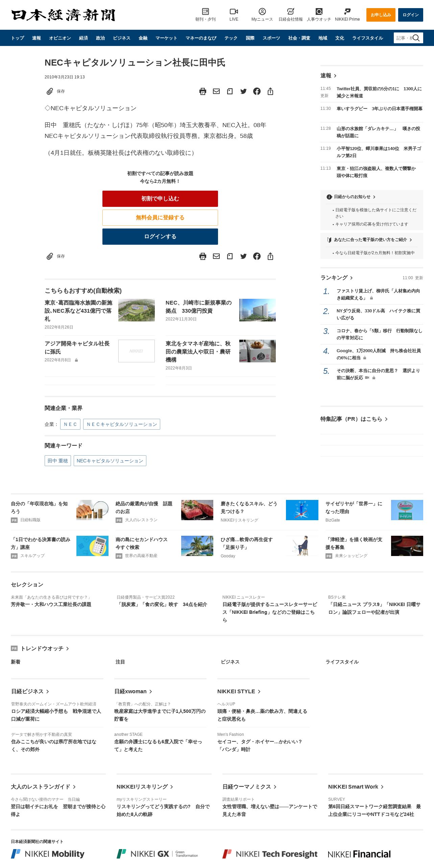Image resolution: width=434 pixels, height=868 pixels.
Task: Select the ライフスタイル nav item
Action: click(x=367, y=38)
